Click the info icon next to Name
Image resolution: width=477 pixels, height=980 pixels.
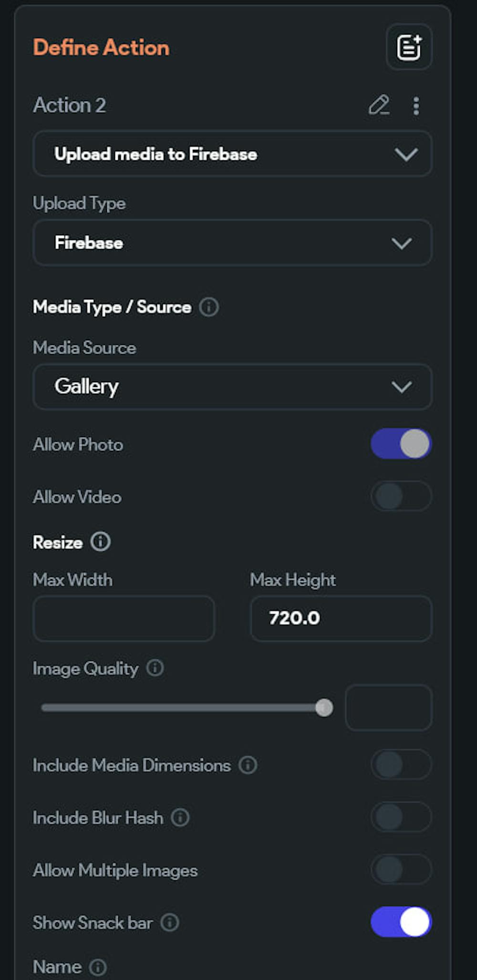[x=98, y=967]
